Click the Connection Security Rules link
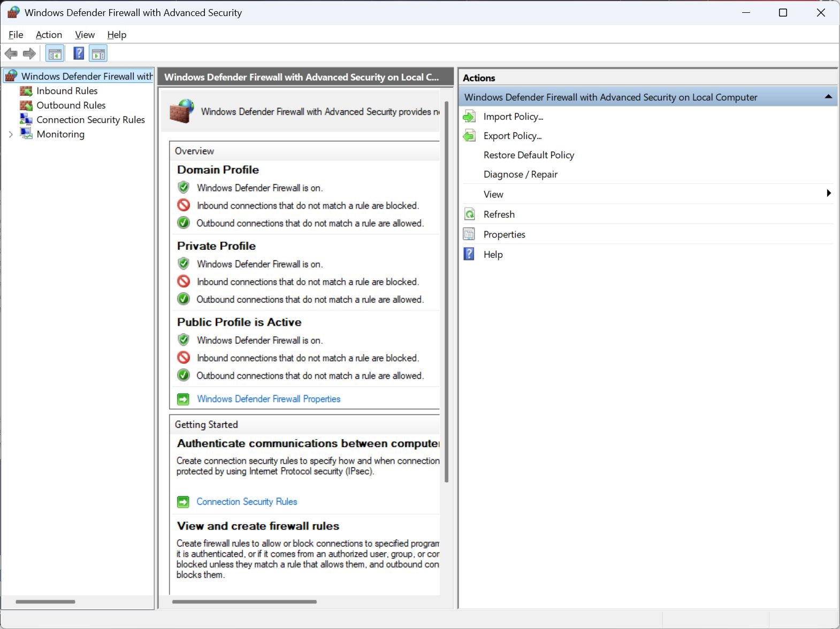 pos(246,502)
